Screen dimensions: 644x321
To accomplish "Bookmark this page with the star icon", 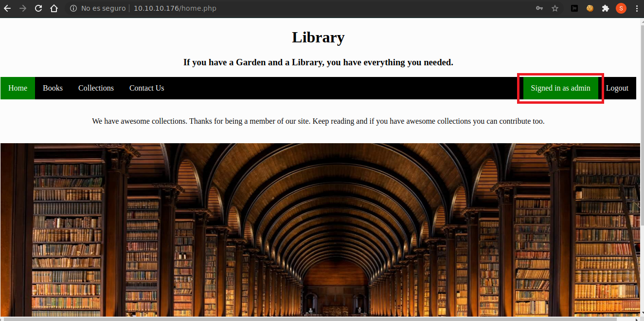I will tap(555, 8).
